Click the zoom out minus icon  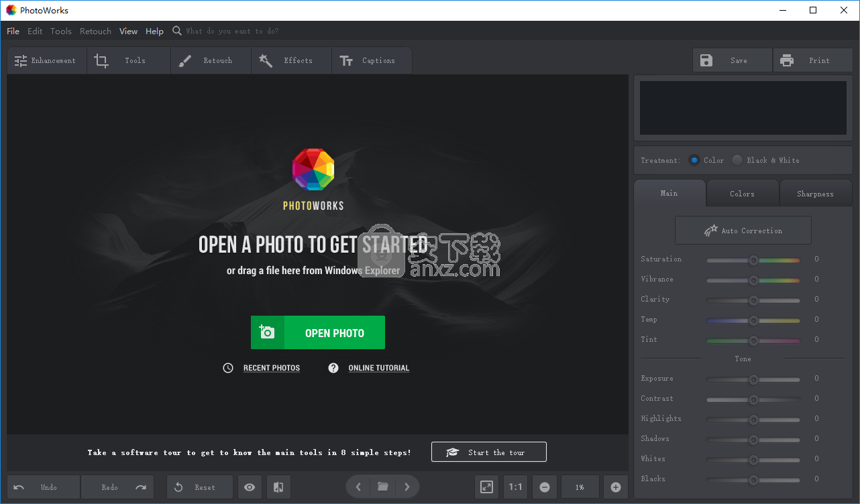click(545, 487)
